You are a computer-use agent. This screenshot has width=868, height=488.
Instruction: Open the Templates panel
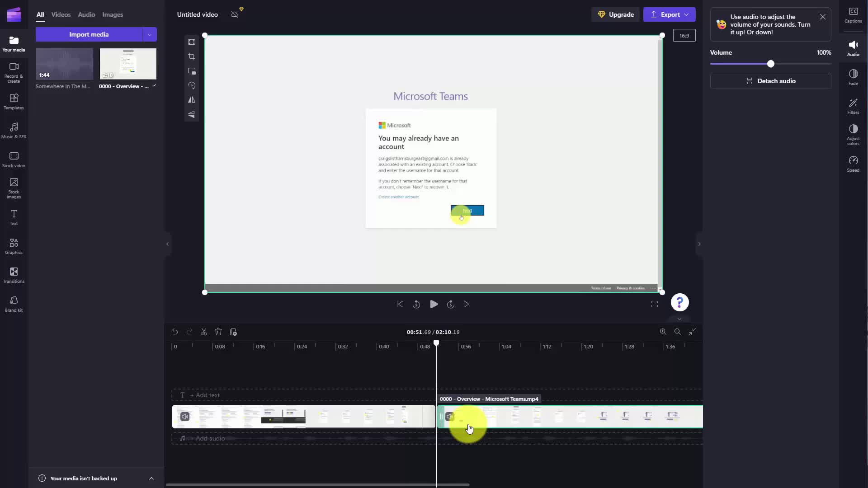point(14,102)
